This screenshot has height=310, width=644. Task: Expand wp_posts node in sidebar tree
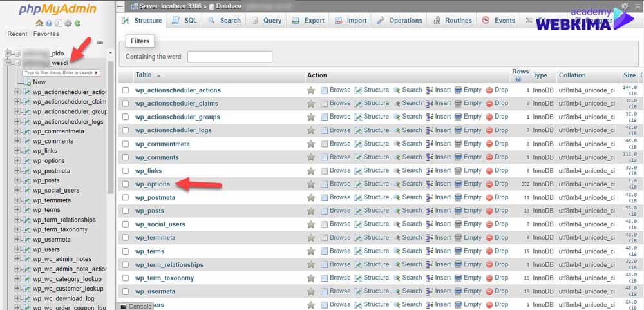coord(17,180)
